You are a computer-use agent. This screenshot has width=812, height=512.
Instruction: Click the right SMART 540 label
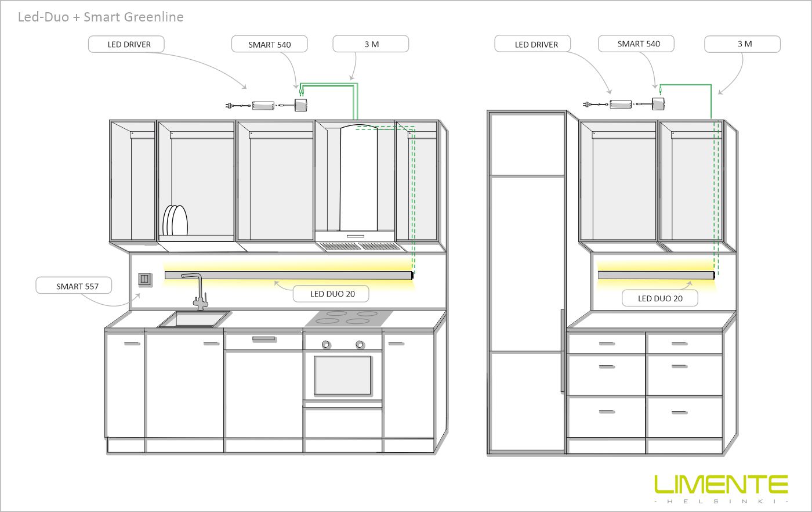pyautogui.click(x=637, y=44)
